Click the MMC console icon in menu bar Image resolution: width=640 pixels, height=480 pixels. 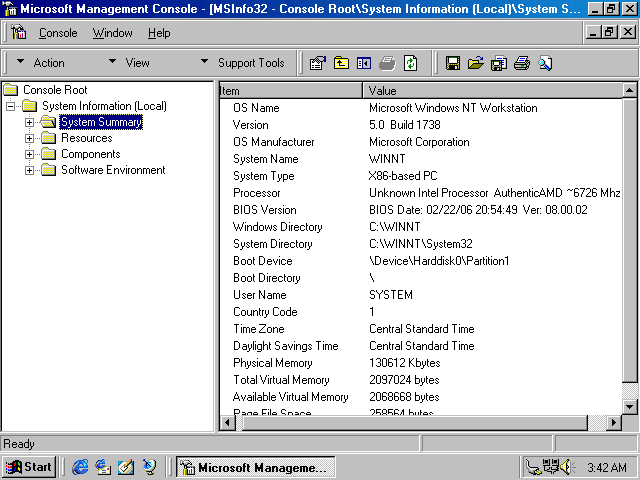(19, 32)
